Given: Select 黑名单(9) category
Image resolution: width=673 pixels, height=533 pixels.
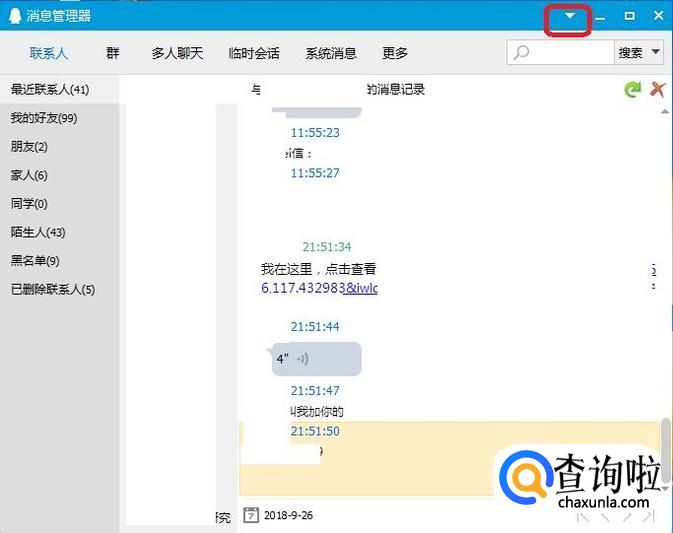Looking at the screenshot, I should [35, 261].
